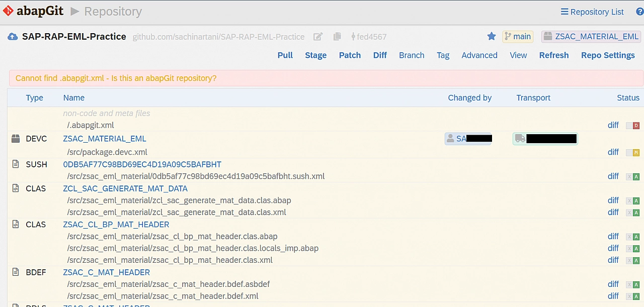
Task: Open the Repository List menu
Action: (592, 12)
